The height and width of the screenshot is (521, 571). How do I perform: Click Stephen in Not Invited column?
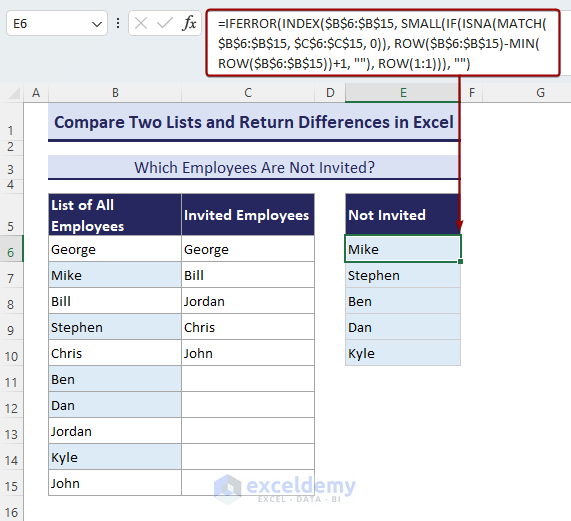pos(403,275)
